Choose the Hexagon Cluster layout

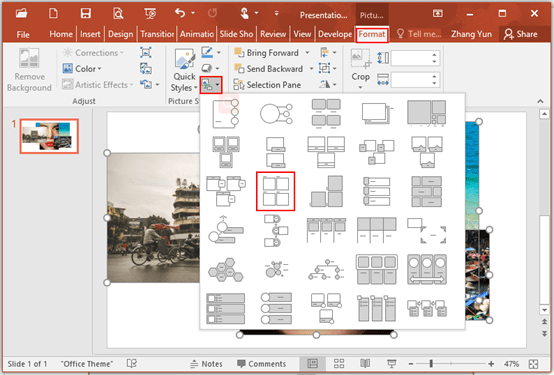click(x=226, y=269)
